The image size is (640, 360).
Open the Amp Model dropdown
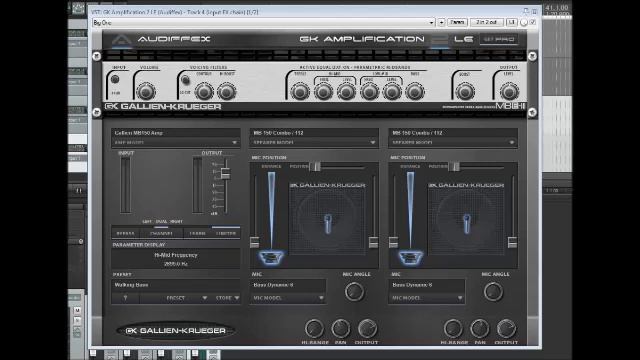point(176,142)
